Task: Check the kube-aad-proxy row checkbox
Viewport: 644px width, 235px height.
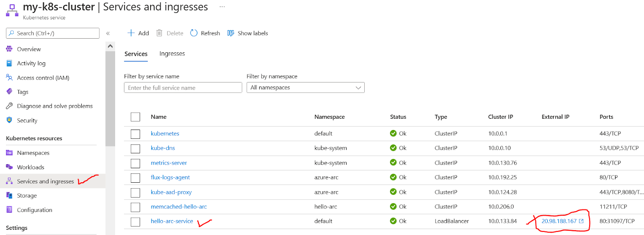Action: pos(135,193)
